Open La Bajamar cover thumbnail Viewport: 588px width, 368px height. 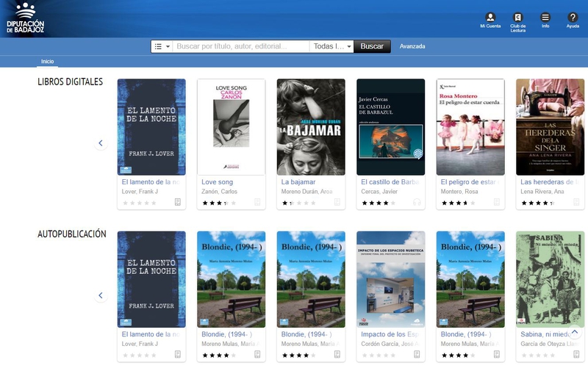click(311, 127)
